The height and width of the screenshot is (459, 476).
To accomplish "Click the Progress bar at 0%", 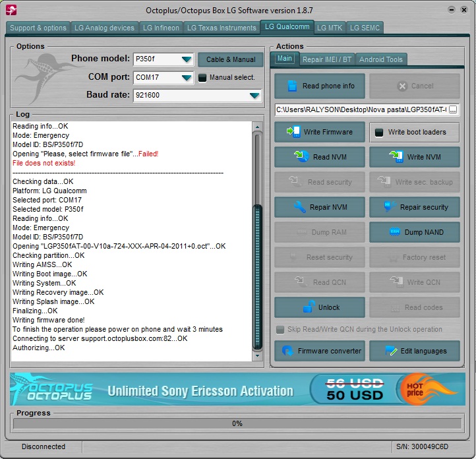I will click(237, 423).
